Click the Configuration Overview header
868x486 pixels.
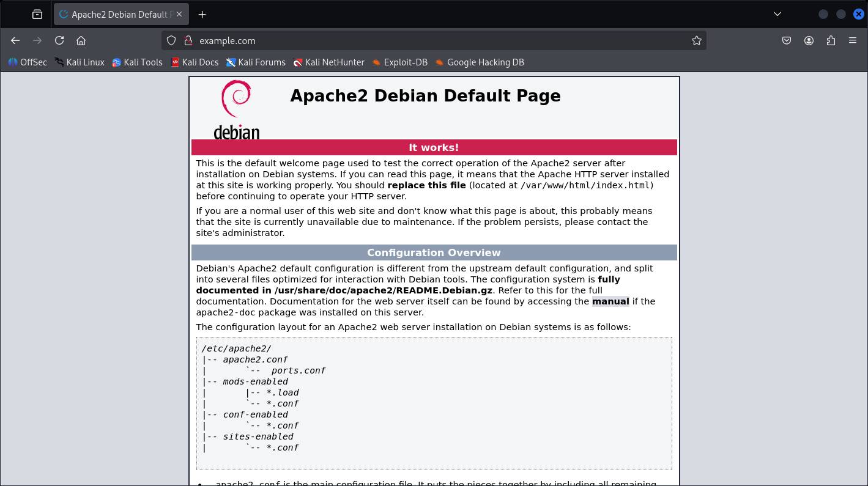[434, 252]
